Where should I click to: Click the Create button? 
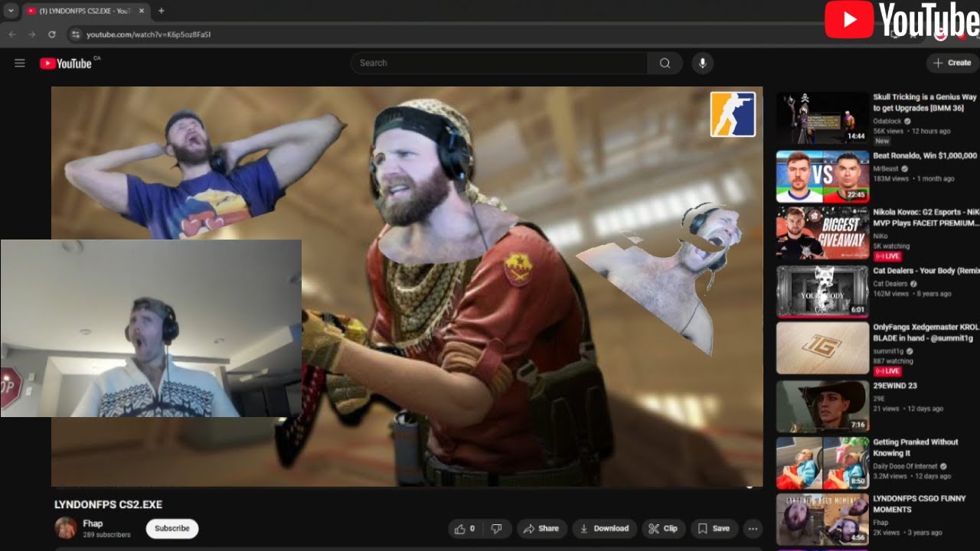(952, 64)
